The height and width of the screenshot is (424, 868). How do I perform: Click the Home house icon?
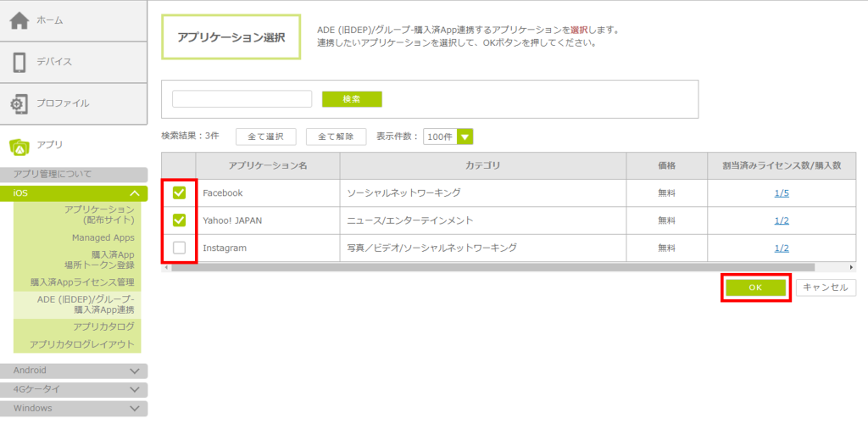click(x=19, y=20)
